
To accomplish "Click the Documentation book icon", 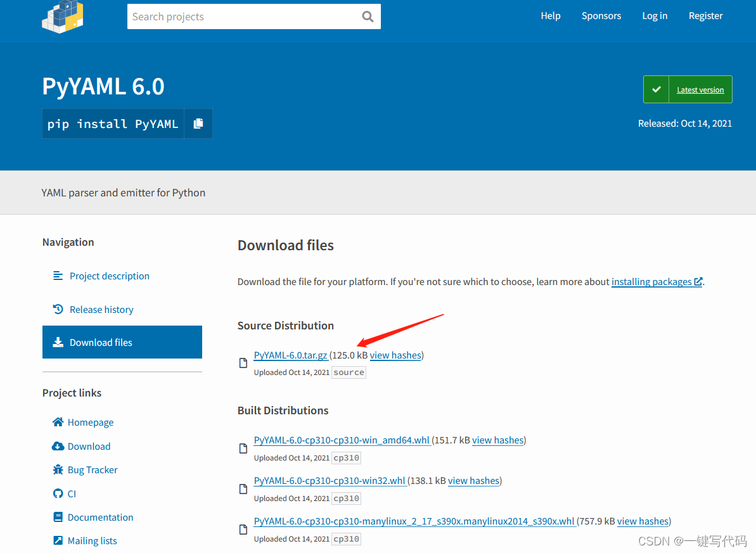I will tap(58, 517).
